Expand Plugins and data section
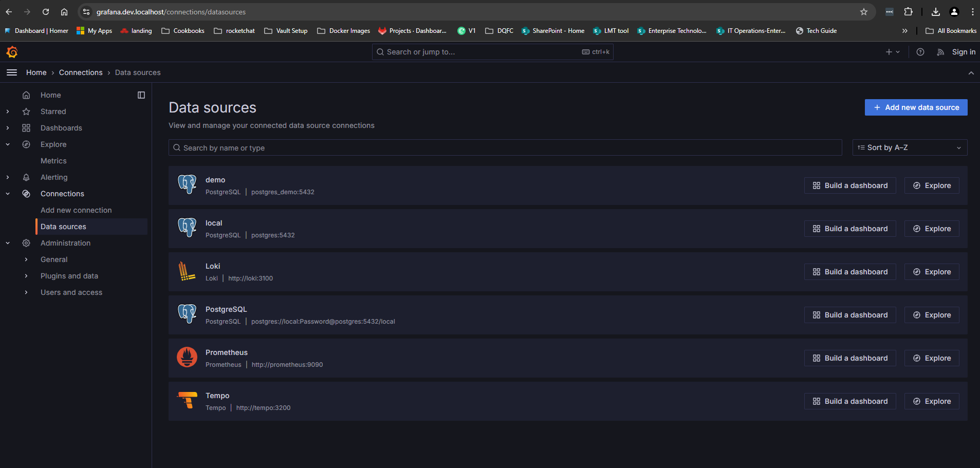 [26, 276]
